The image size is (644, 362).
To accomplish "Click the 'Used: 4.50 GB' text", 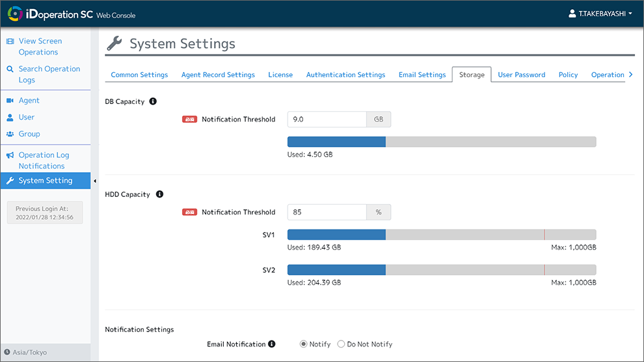I will [310, 155].
